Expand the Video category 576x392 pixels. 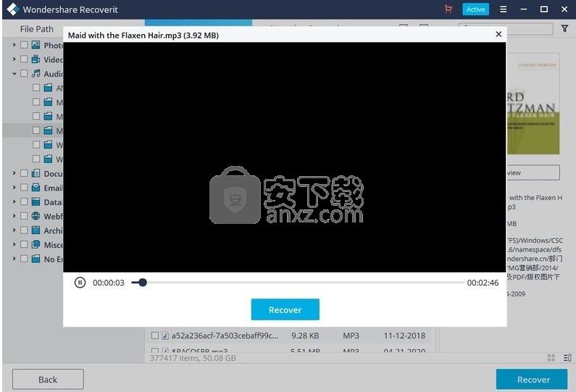click(x=14, y=59)
